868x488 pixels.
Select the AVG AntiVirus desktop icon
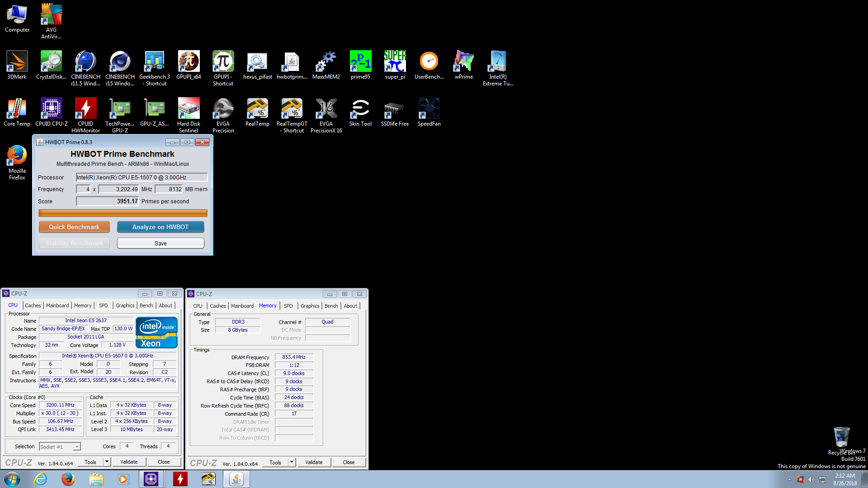click(x=51, y=21)
